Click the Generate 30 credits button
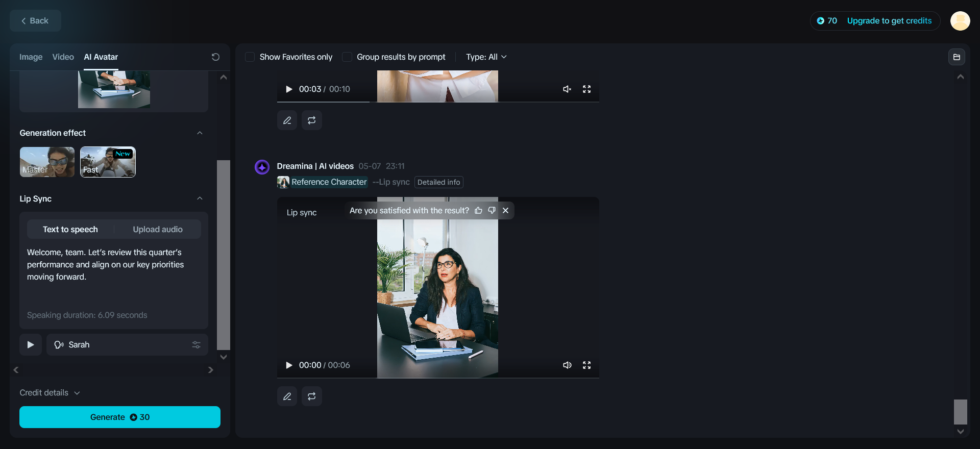This screenshot has height=449, width=980. coord(120,417)
